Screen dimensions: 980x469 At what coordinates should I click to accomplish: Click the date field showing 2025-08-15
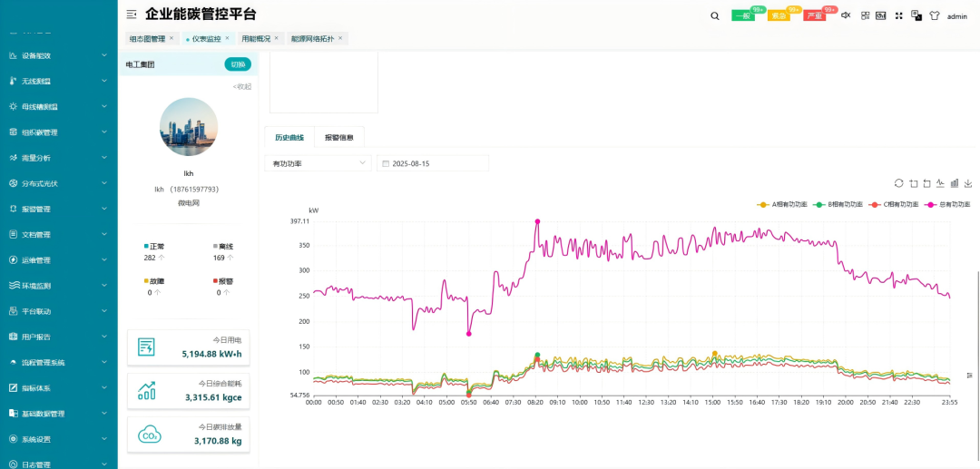tap(432, 163)
